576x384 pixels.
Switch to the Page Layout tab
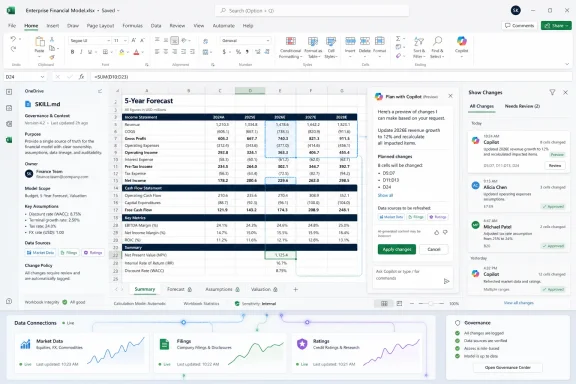tap(100, 26)
